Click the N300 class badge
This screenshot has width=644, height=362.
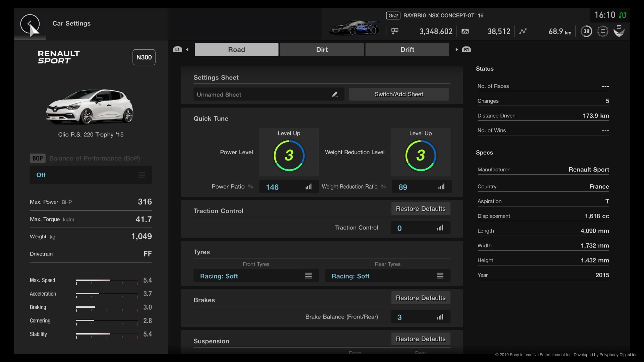pos(144,57)
